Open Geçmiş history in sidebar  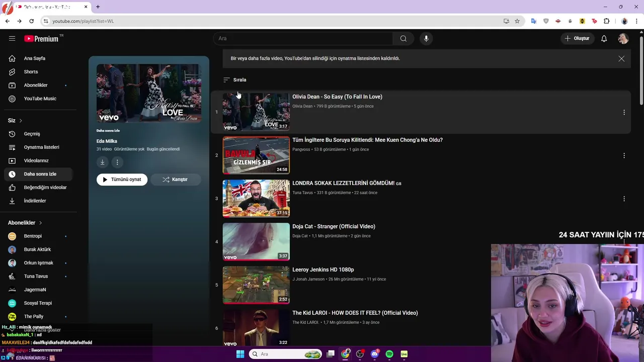click(38, 134)
